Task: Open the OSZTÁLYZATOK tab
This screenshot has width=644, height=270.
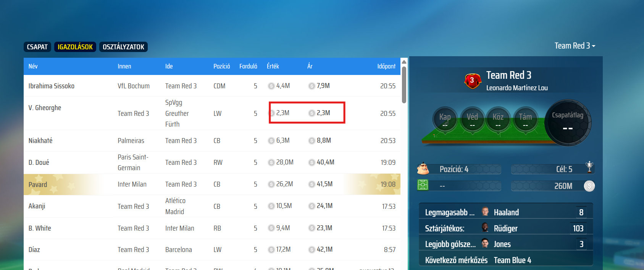Action: [123, 47]
